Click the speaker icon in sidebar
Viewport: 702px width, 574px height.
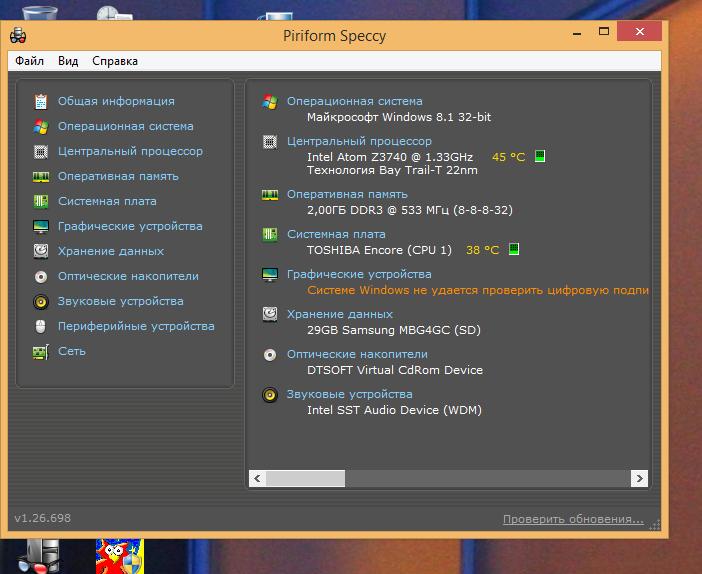click(41, 302)
